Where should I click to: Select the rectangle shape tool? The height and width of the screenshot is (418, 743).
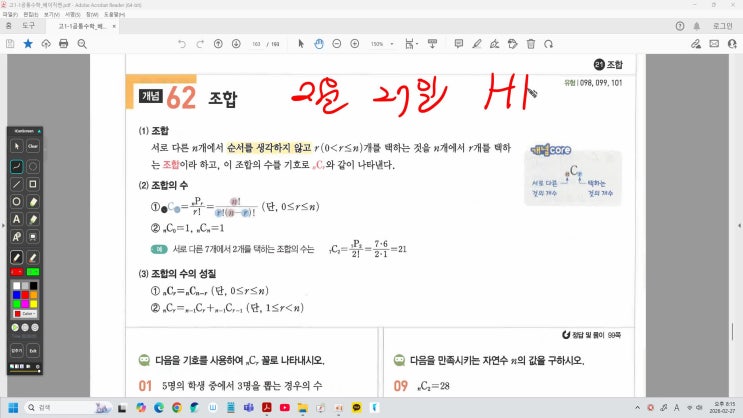point(33,184)
